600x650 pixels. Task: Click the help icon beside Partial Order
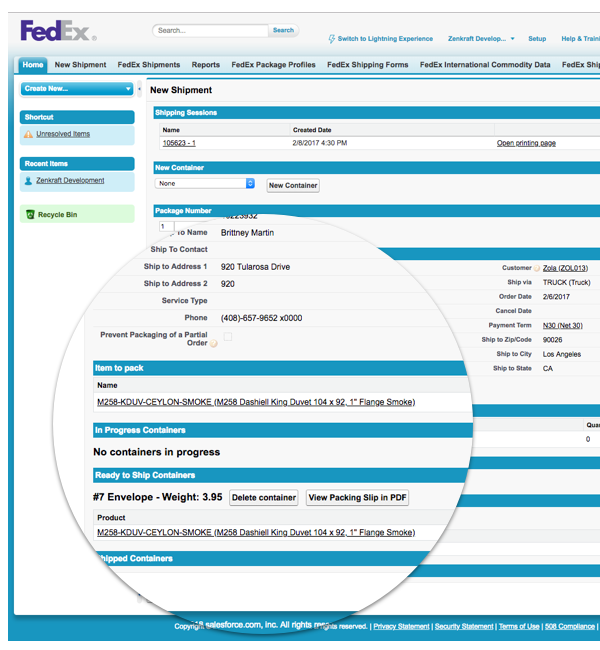214,343
